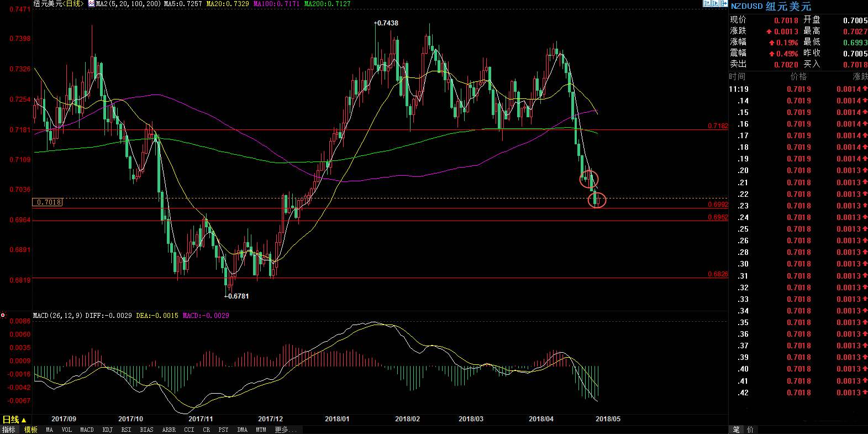This screenshot has height=434, width=868.
Task: Switch to the 笔 tab at bottom right
Action: 737,430
